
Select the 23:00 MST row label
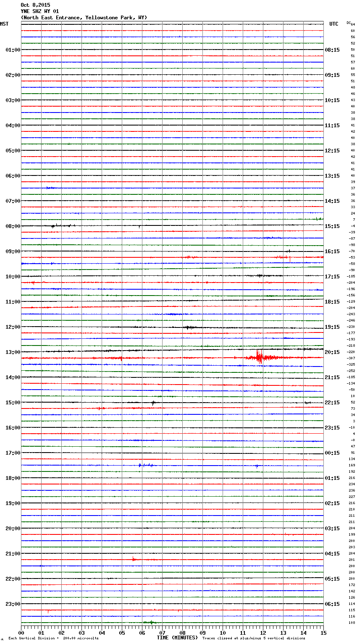pos(13,604)
